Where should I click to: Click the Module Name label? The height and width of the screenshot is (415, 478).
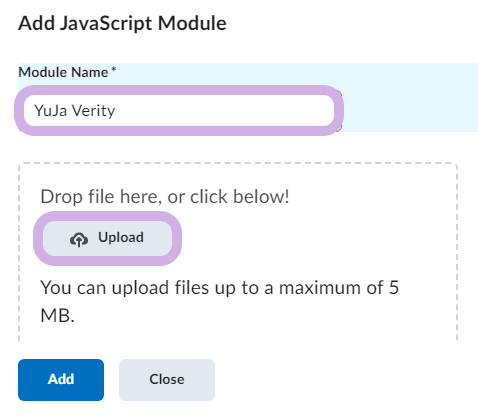pyautogui.click(x=63, y=72)
